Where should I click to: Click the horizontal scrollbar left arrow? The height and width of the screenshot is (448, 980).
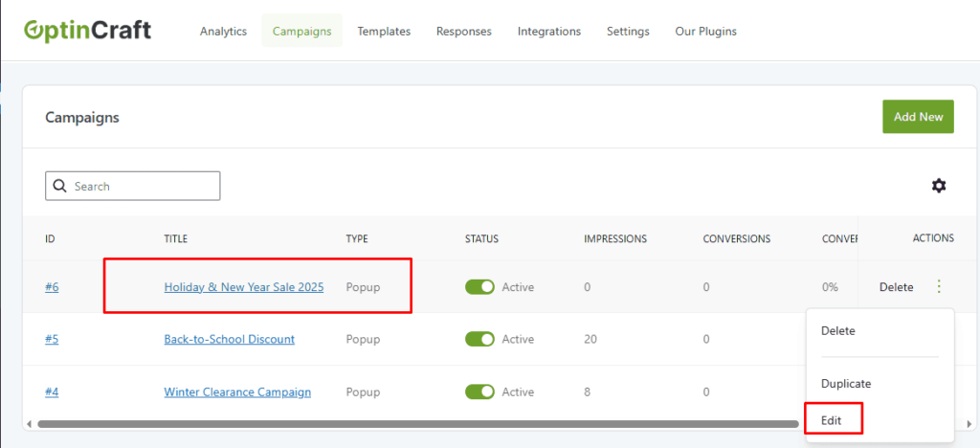pos(30,423)
